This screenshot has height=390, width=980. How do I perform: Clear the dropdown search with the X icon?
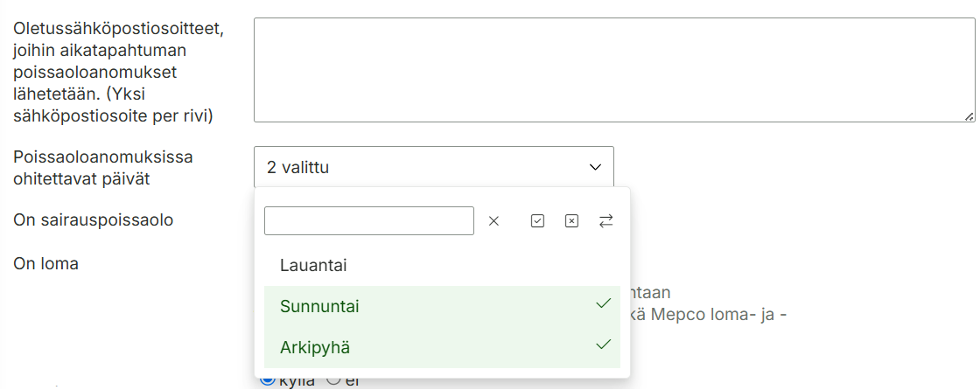point(493,221)
